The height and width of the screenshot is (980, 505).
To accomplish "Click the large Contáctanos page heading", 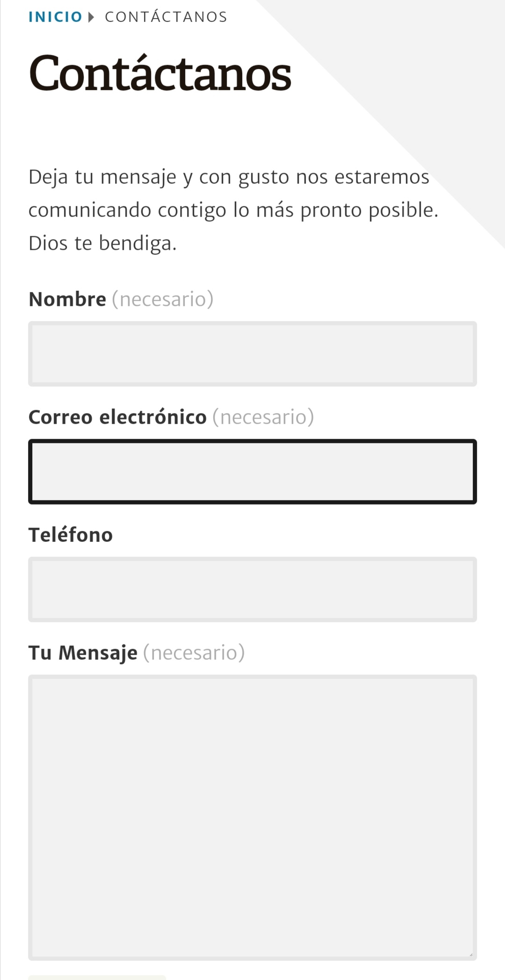I will pos(160,73).
